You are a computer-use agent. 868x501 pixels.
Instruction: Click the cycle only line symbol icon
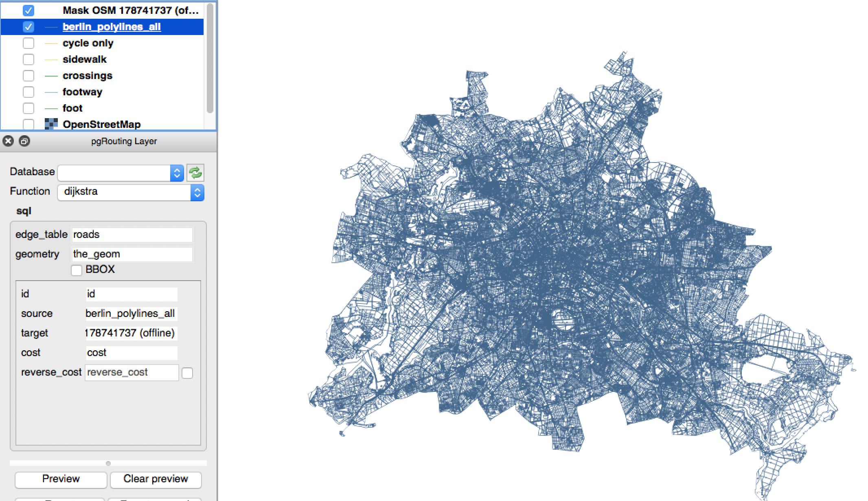(51, 43)
